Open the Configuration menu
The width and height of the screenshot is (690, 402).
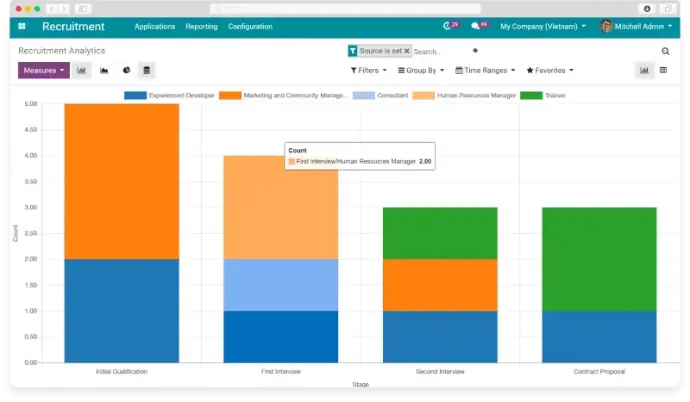click(x=250, y=26)
